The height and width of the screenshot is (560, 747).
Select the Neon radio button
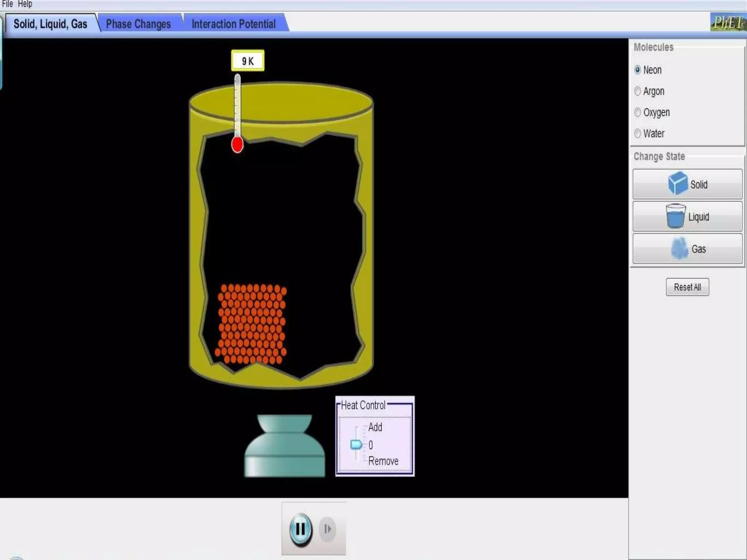638,70
